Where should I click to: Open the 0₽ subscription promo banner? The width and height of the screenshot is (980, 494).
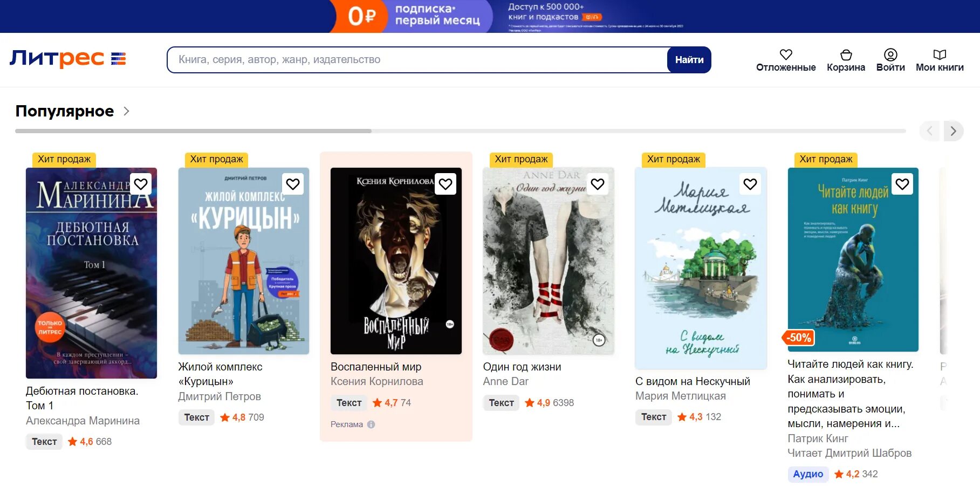click(490, 16)
